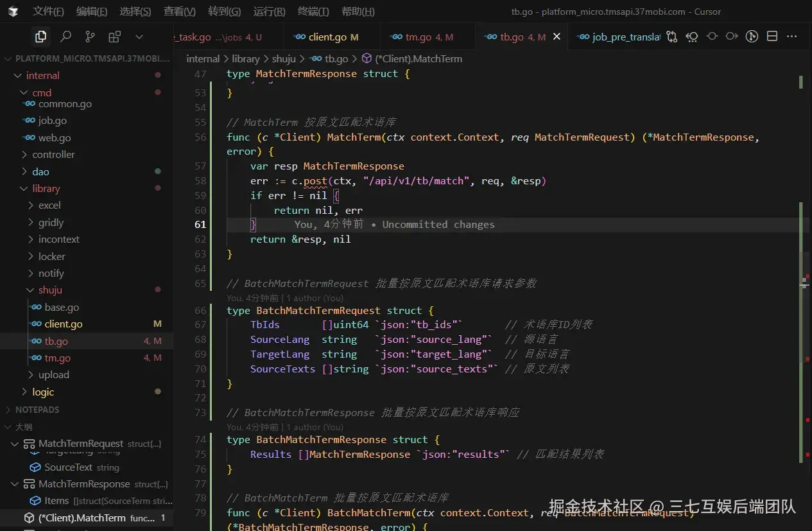Click the open changes compare icon

point(671,37)
